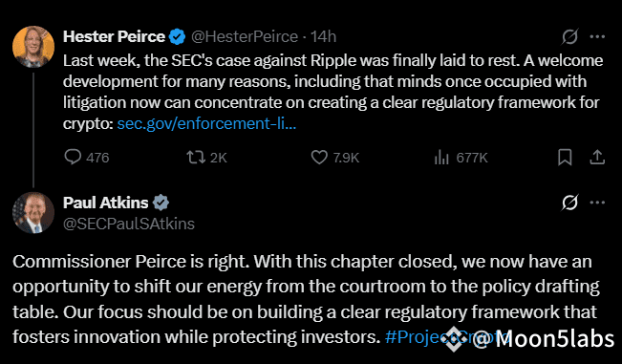Open the @SECPaulSAtkins handle
Screen dimensions: 622x364
click(129, 224)
